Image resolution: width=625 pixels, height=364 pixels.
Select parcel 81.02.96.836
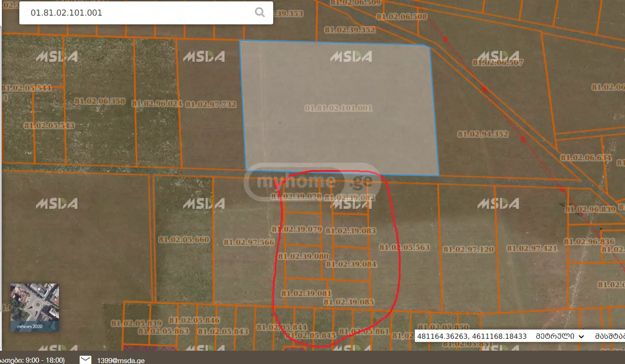pyautogui.click(x=589, y=241)
